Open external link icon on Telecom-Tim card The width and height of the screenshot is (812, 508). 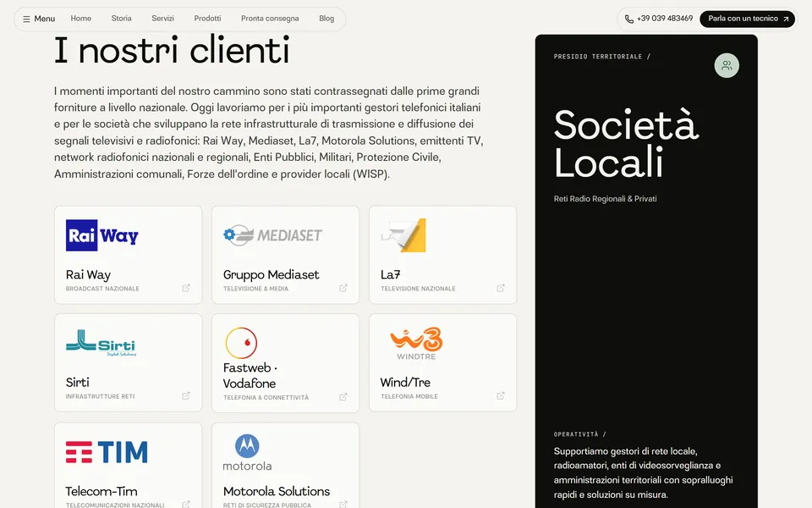click(186, 504)
